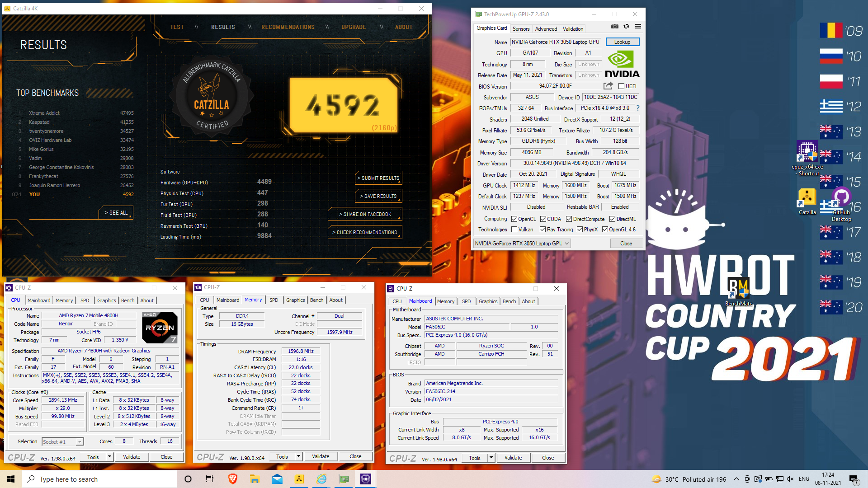Image resolution: width=868 pixels, height=488 pixels.
Task: Toggle the Ray Tracing checkbox
Action: [x=542, y=230]
